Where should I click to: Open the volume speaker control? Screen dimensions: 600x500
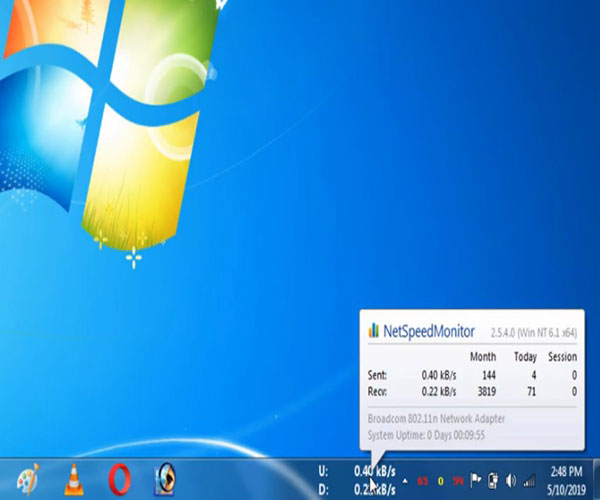[x=511, y=480]
